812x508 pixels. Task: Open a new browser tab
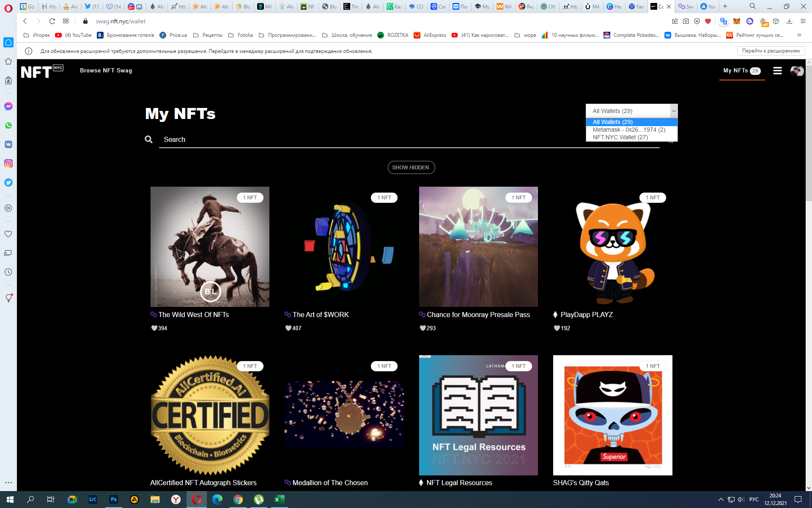click(725, 6)
